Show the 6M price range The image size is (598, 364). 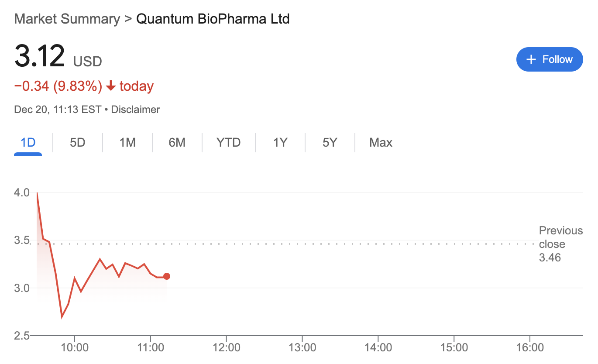177,143
